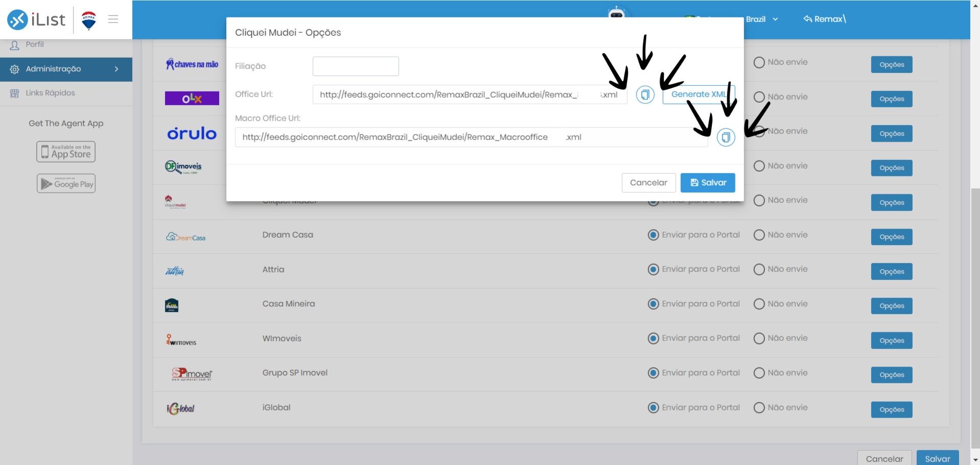The image size is (980, 465).
Task: Click the iGlobal logo
Action: click(180, 408)
